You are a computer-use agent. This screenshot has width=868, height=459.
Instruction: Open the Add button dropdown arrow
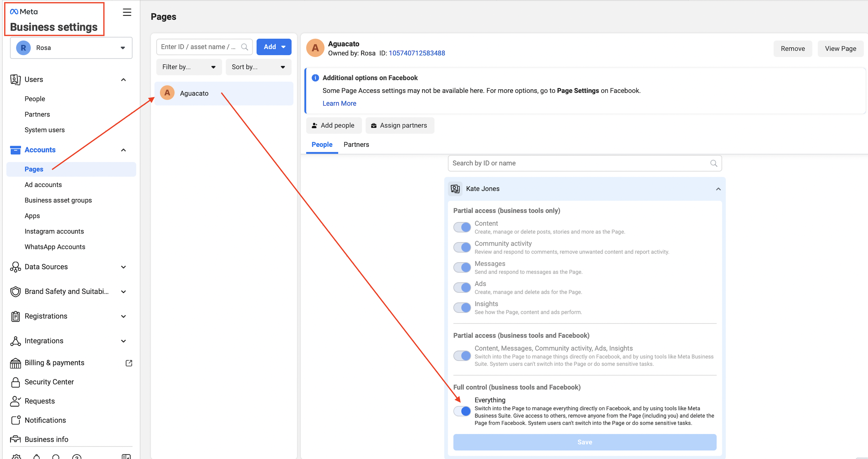coord(283,47)
